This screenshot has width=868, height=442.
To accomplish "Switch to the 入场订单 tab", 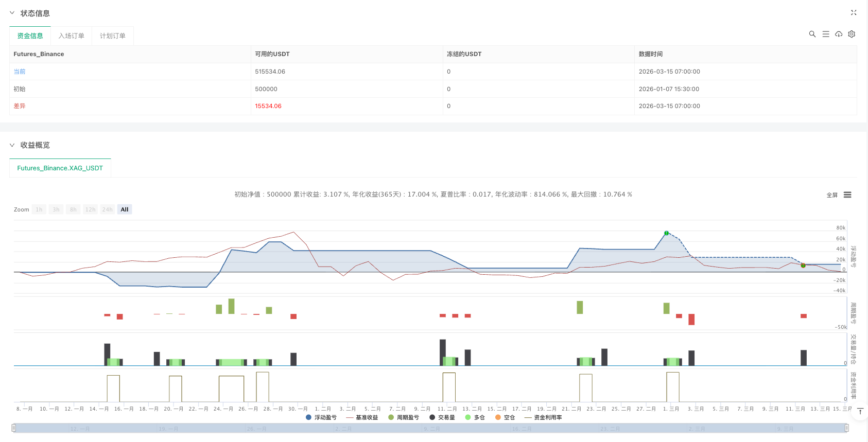I will click(x=71, y=36).
